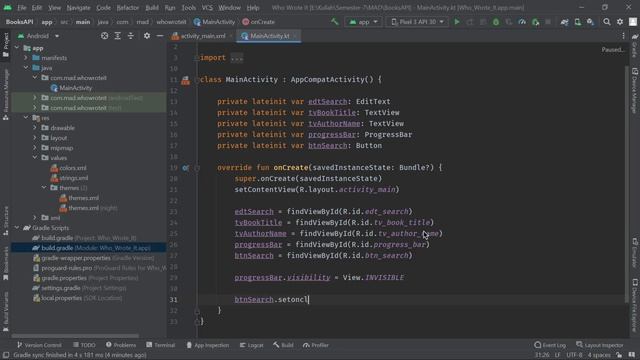640x360 pixels.
Task: Run the app with the green play button
Action: (x=457, y=22)
